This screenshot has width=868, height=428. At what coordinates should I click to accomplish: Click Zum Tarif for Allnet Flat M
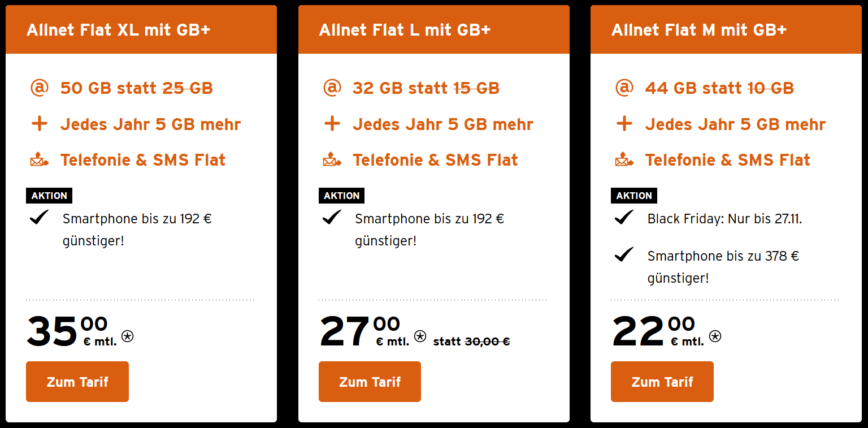[x=662, y=382]
